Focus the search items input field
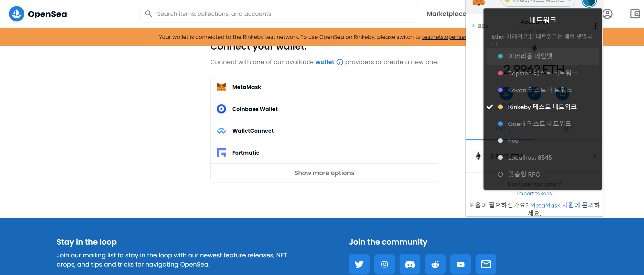The width and height of the screenshot is (644, 275). click(x=279, y=14)
